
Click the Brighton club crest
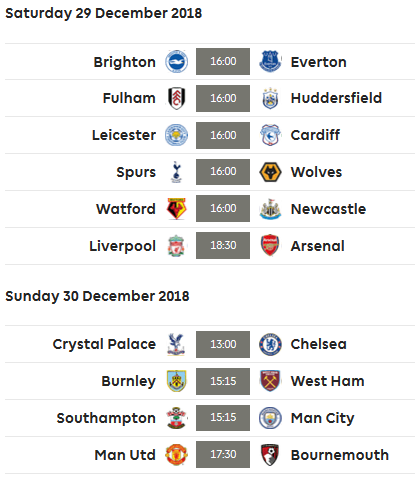point(176,62)
